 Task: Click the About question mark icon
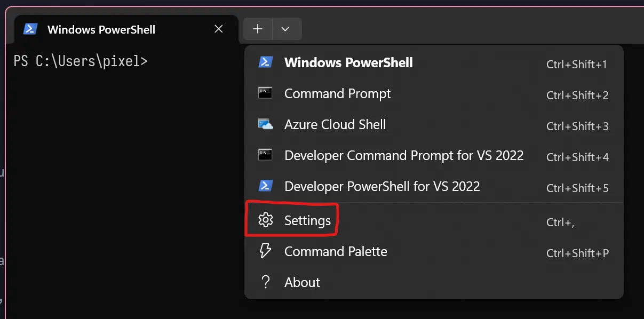tap(265, 282)
